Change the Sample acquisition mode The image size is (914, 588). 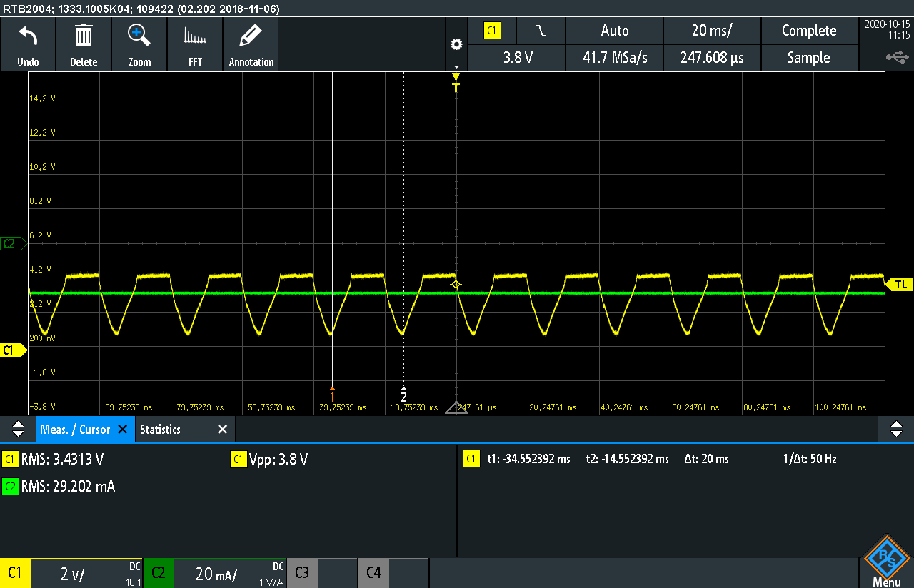click(x=809, y=58)
